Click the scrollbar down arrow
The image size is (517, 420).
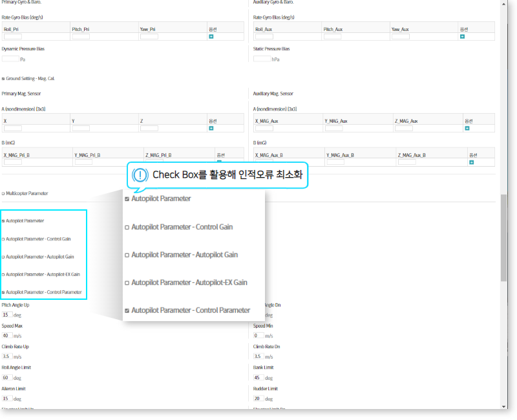click(503, 406)
